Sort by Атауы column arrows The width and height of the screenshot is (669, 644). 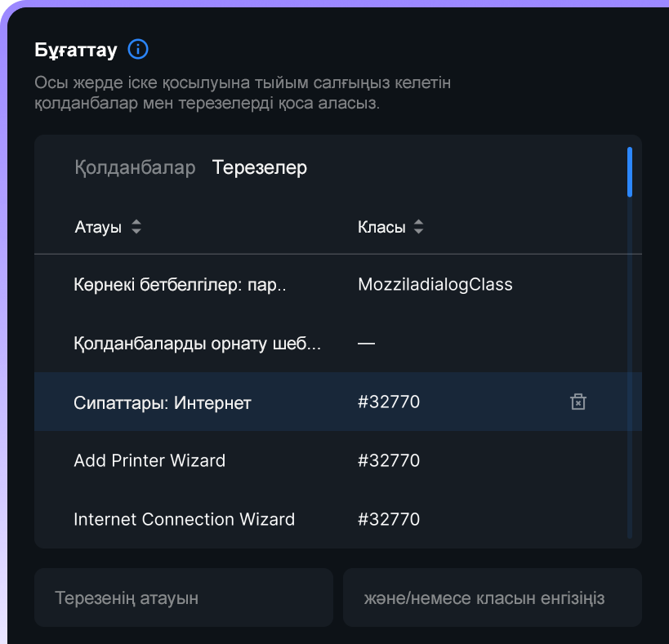(x=136, y=227)
